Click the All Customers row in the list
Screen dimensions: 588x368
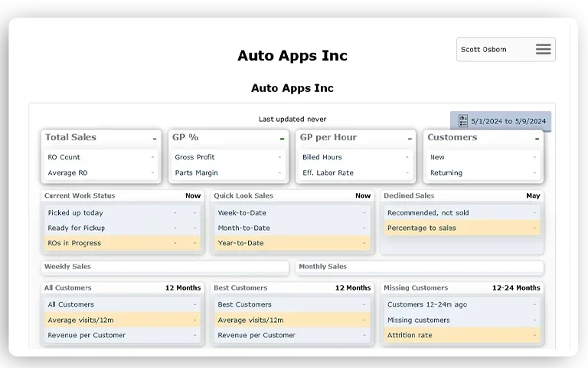(122, 304)
